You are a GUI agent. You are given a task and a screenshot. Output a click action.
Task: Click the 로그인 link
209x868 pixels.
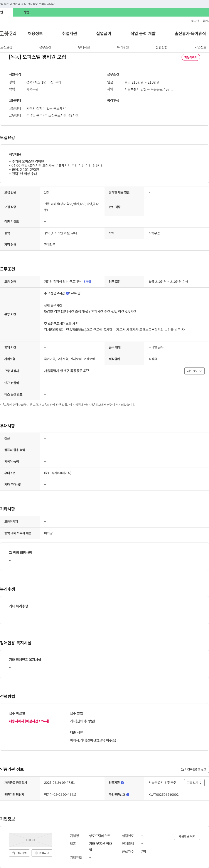195,21
